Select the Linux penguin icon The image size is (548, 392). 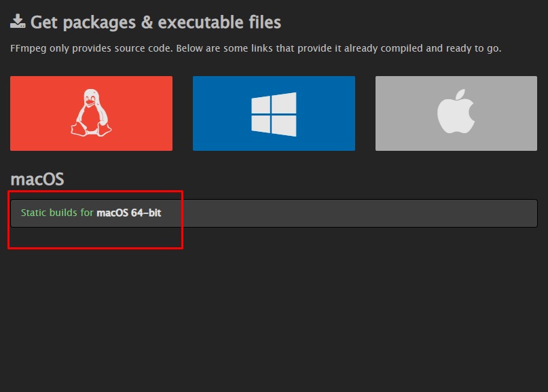pyautogui.click(x=90, y=113)
